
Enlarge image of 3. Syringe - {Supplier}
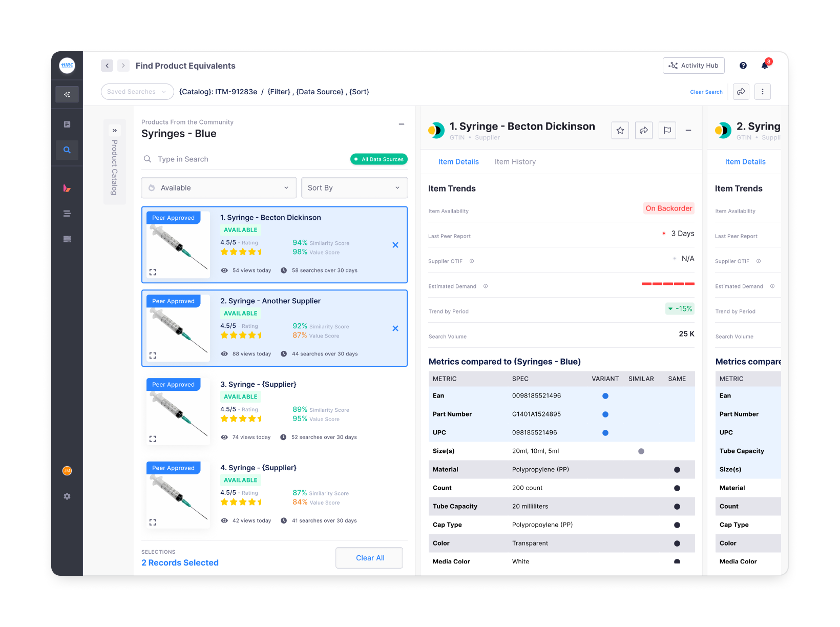coord(153,439)
